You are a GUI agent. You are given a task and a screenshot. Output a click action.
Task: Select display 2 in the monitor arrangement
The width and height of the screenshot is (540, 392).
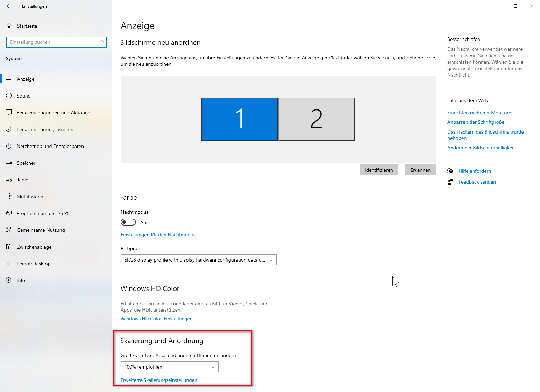click(316, 119)
